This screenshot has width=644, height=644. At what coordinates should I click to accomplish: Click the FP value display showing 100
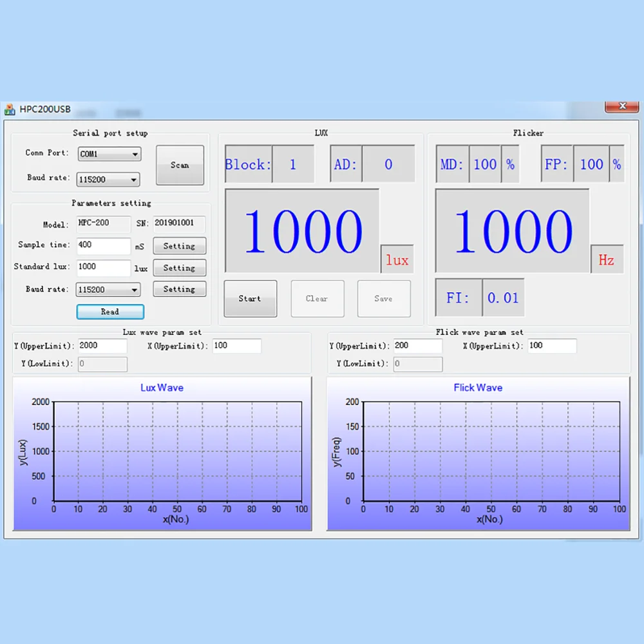tap(591, 164)
